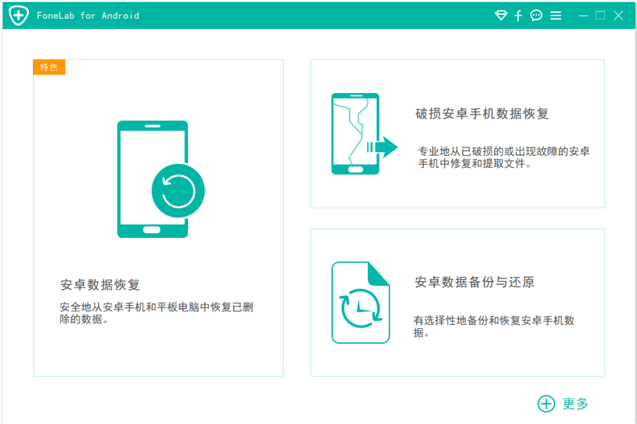This screenshot has height=424, width=637.
Task: Click description 安全地从安卓手机和平板电脑中恢复已删除的数据
Action: click(156, 313)
